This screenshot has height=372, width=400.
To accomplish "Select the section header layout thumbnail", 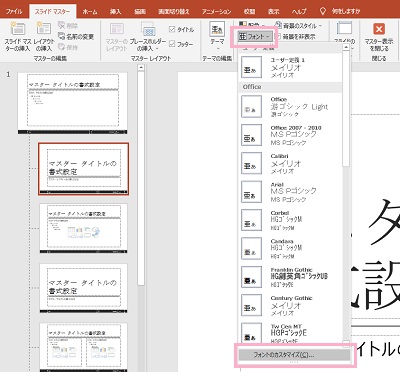I will (83, 288).
